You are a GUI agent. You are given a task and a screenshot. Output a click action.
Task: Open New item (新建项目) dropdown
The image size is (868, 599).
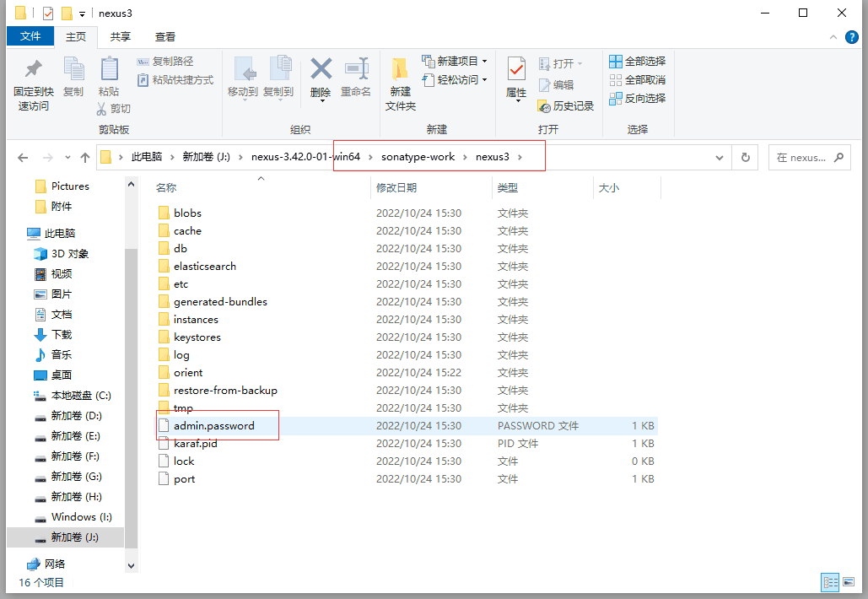(x=455, y=61)
